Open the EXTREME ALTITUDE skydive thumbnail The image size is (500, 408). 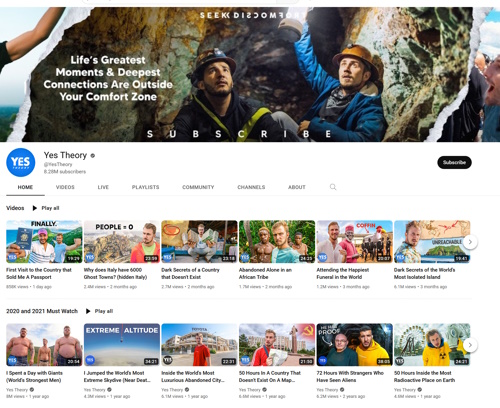[x=122, y=345]
